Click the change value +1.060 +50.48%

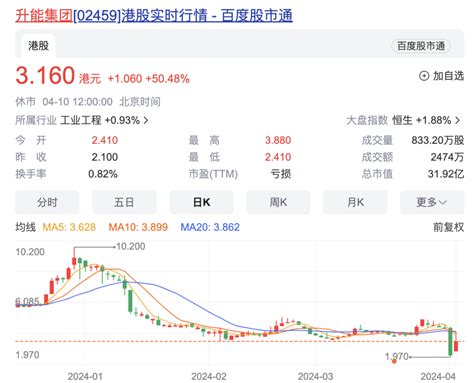[148, 79]
